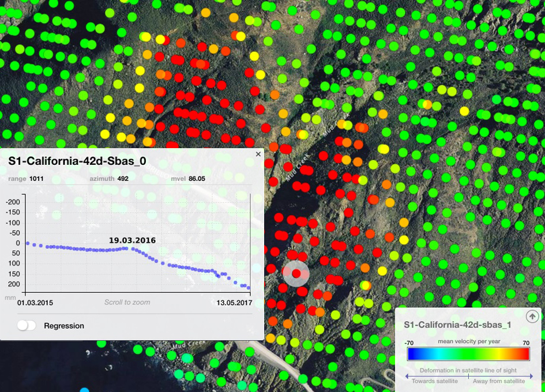Click the 'Away from satellite' legend label

499,381
